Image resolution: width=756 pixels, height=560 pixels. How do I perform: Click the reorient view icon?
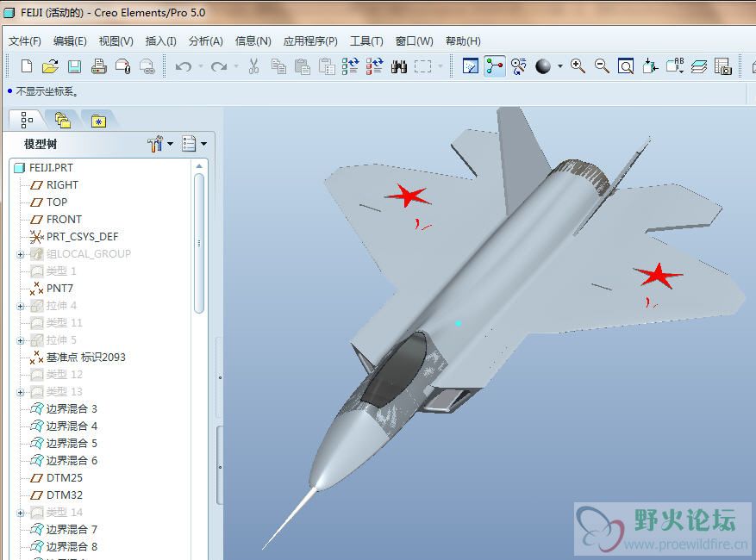650,66
